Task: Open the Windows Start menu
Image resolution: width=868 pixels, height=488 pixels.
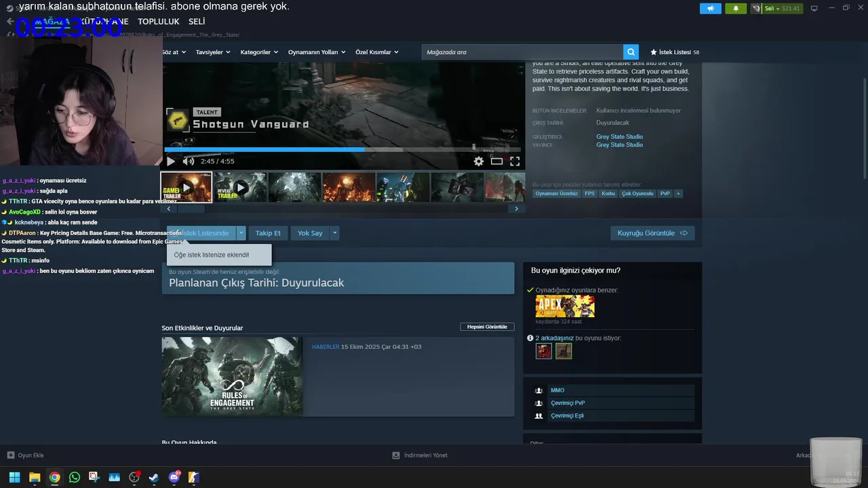Action: [14, 477]
